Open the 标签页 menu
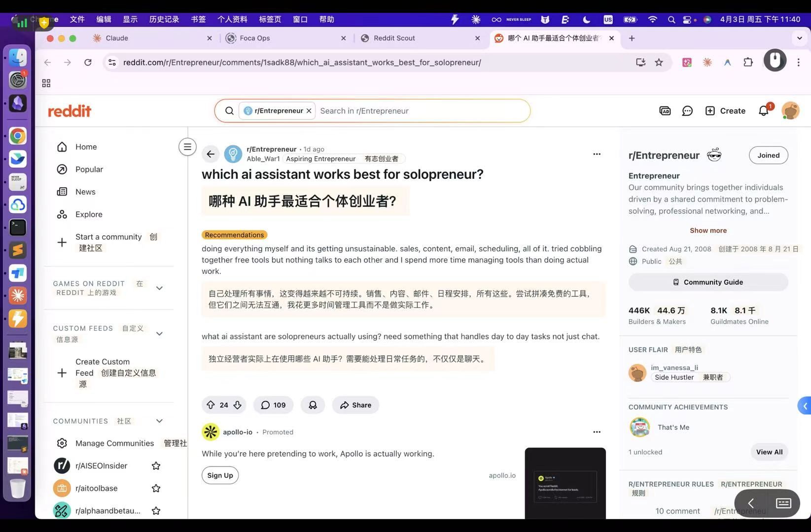 coord(270,19)
